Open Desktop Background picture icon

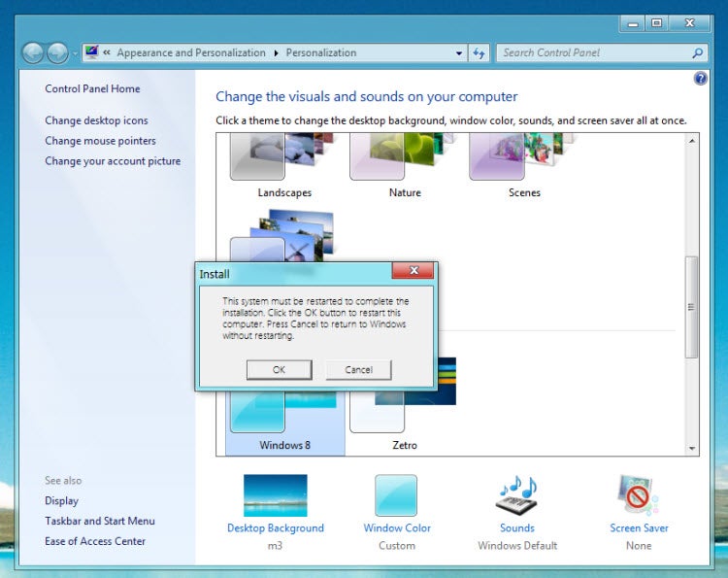[276, 495]
